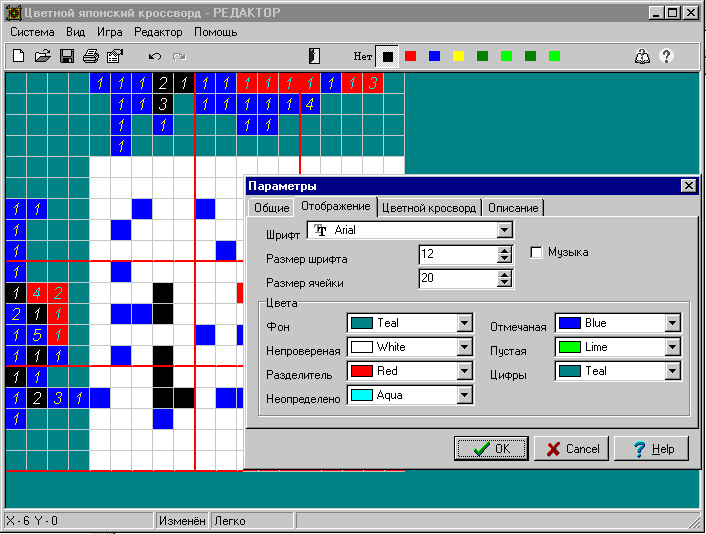Click the Open folder toolbar icon

42,56
